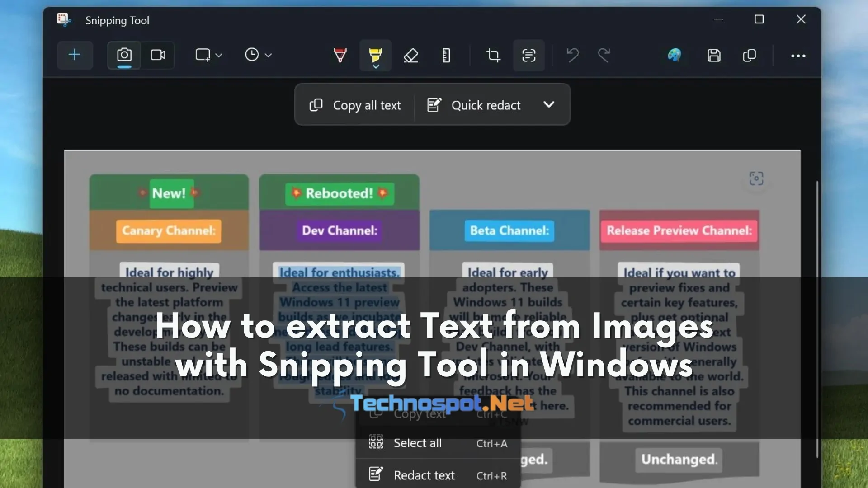The height and width of the screenshot is (488, 868).
Task: Click the New snip plus button
Action: tap(75, 55)
